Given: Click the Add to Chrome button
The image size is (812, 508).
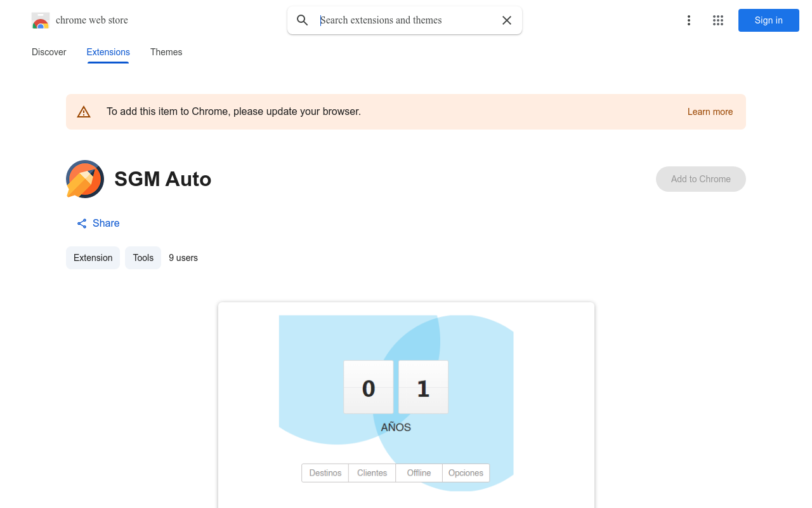Looking at the screenshot, I should [700, 179].
